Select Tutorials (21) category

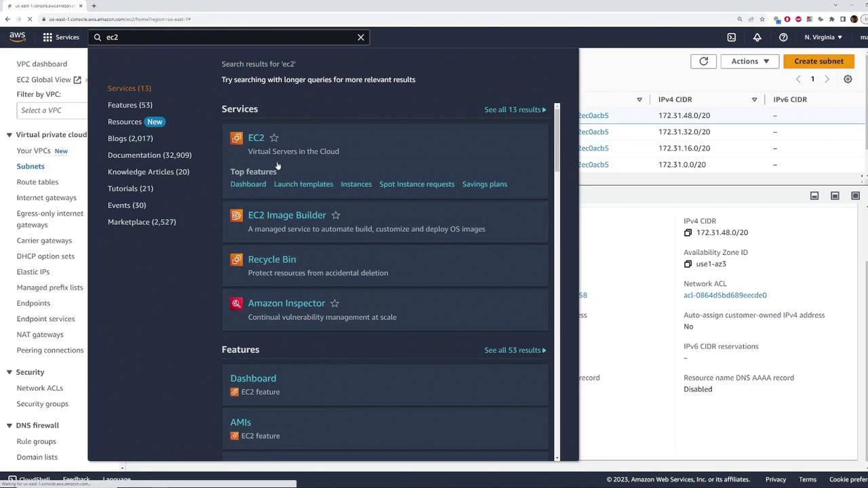130,188
